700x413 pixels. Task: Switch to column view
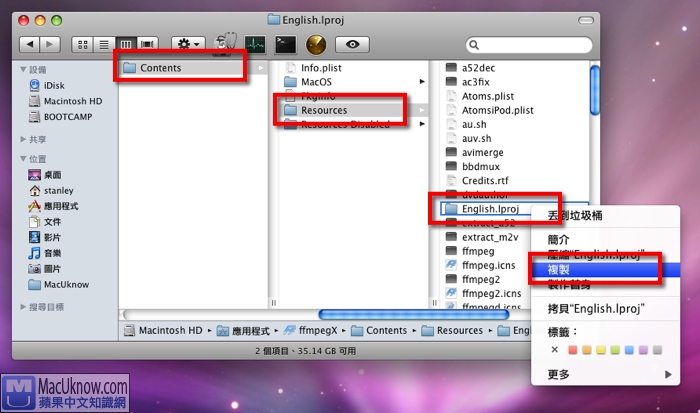[126, 44]
